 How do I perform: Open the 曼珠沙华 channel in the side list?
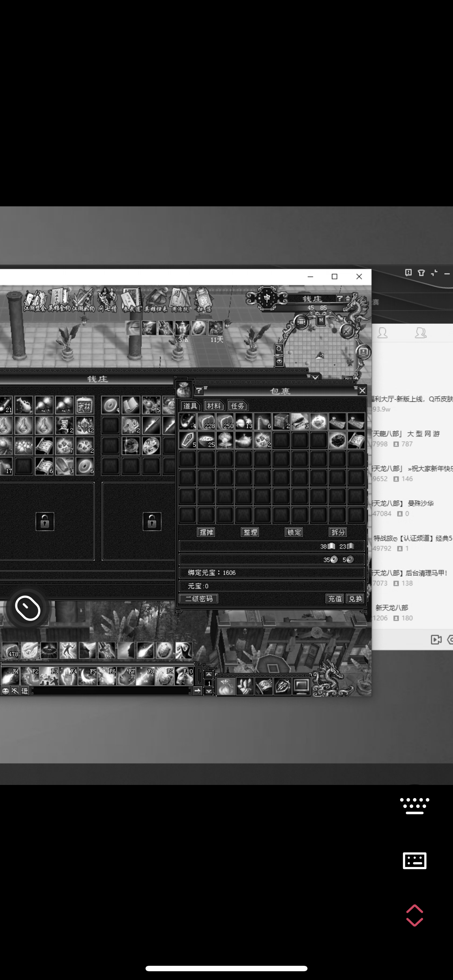pos(412,508)
